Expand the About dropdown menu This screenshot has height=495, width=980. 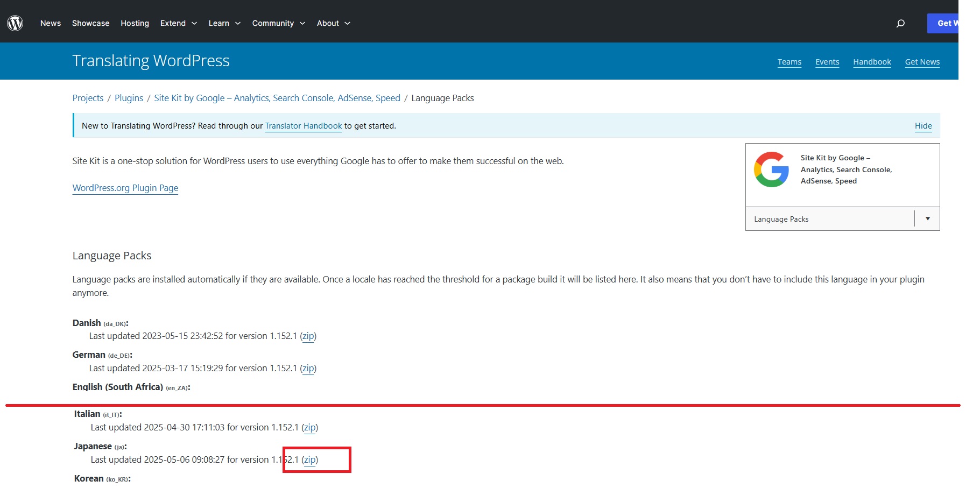(334, 23)
